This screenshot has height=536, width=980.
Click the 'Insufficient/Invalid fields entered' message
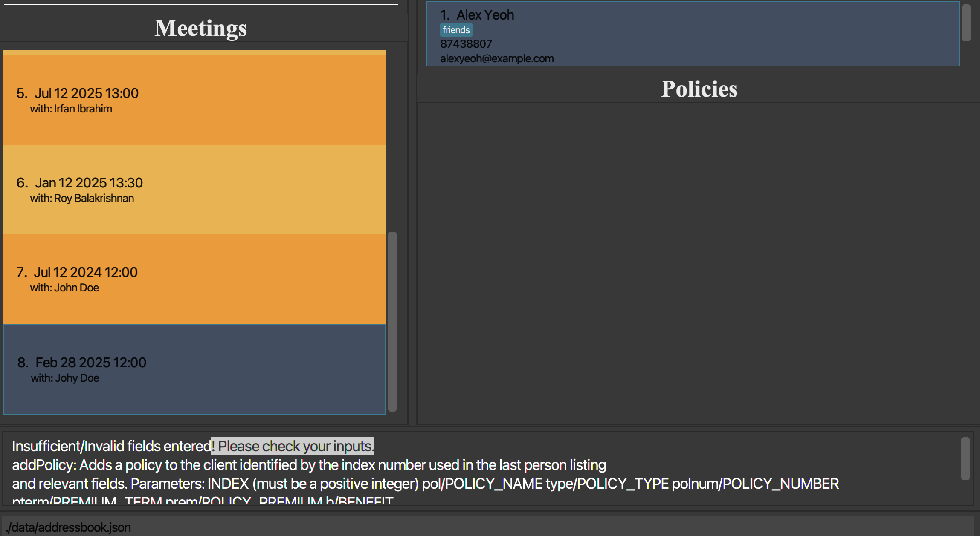click(112, 446)
